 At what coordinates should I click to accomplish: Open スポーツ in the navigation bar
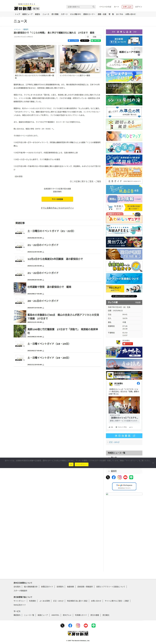pos(64,14)
